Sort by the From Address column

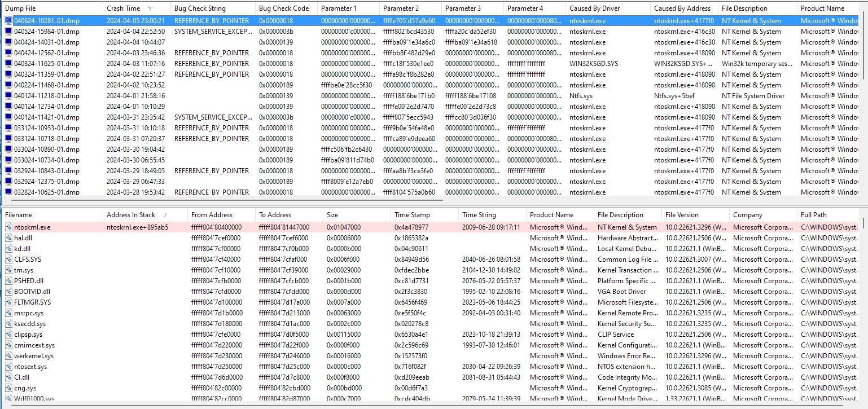[221, 215]
